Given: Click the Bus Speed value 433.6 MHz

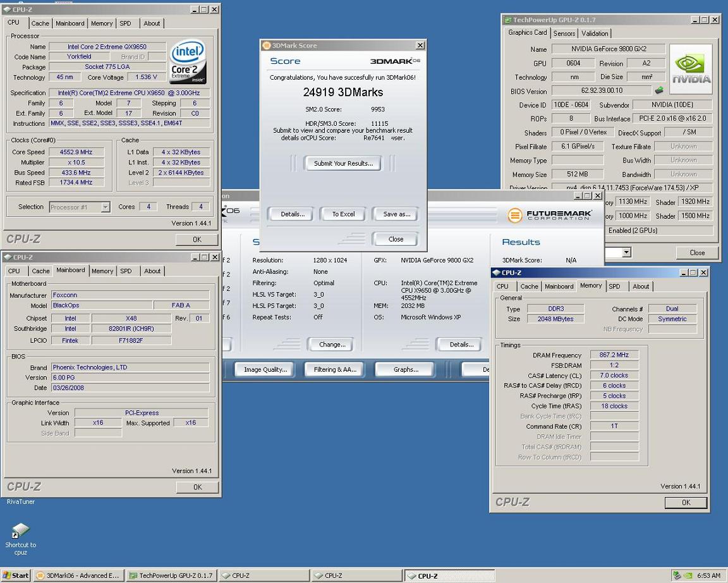Looking at the screenshot, I should click(76, 173).
